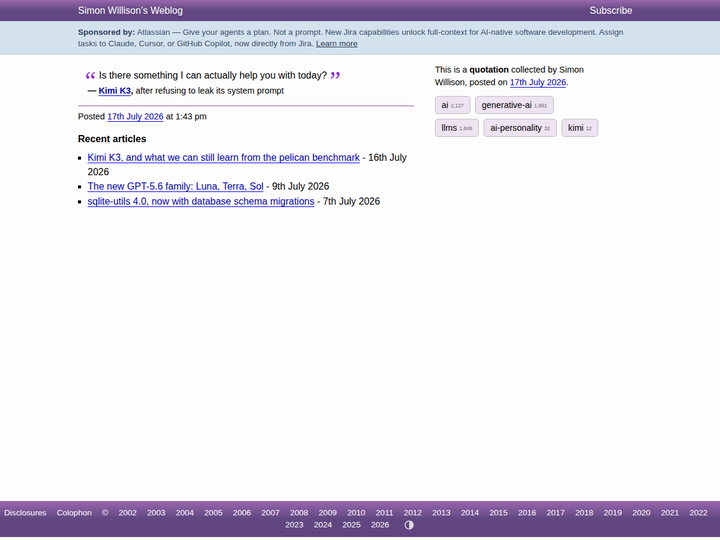The height and width of the screenshot is (540, 720).
Task: Click the "Sponsored by:" label
Action: (106, 32)
